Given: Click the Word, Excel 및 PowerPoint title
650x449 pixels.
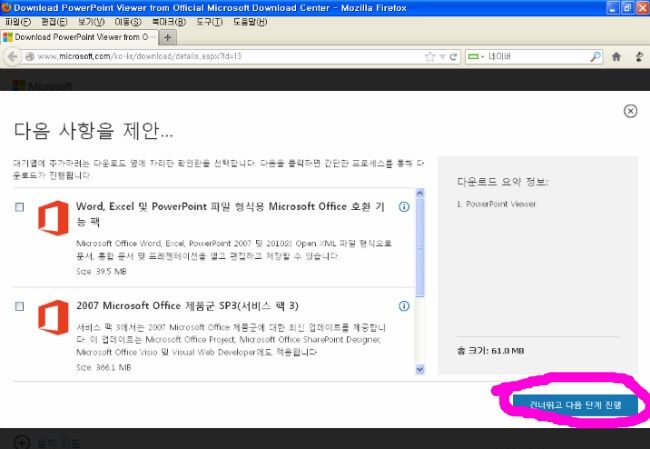Looking at the screenshot, I should click(x=230, y=214).
